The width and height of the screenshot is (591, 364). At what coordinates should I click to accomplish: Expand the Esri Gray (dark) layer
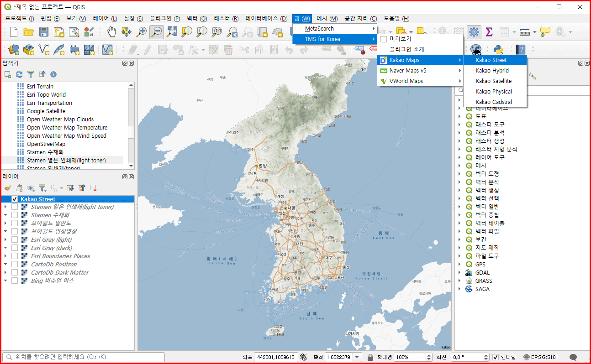click(5, 248)
